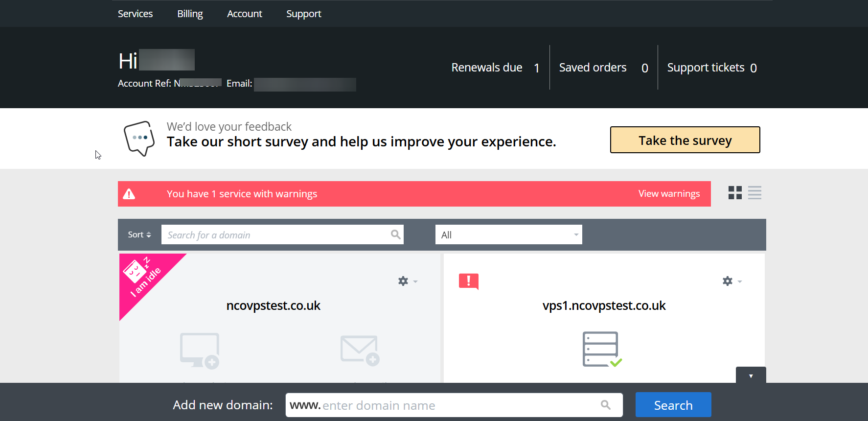The height and width of the screenshot is (421, 868).
Task: Click the magnifier icon in the domain search
Action: pyautogui.click(x=395, y=234)
